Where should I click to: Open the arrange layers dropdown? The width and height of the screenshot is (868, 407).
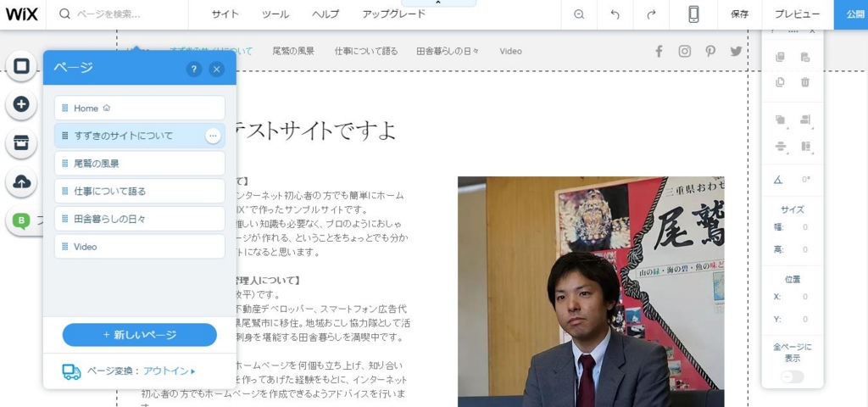coord(781,120)
